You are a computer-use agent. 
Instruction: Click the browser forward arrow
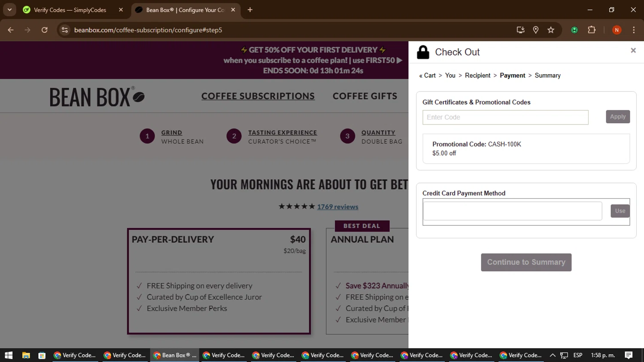[27, 30]
